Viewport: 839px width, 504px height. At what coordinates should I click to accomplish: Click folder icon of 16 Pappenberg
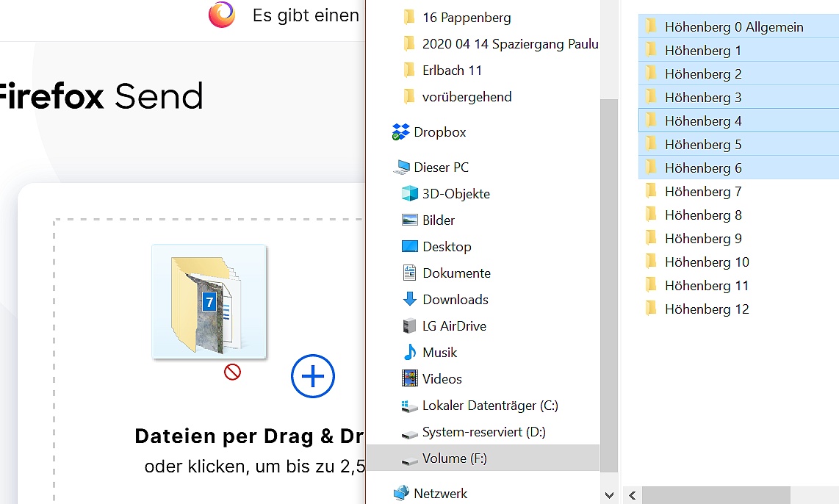point(409,17)
